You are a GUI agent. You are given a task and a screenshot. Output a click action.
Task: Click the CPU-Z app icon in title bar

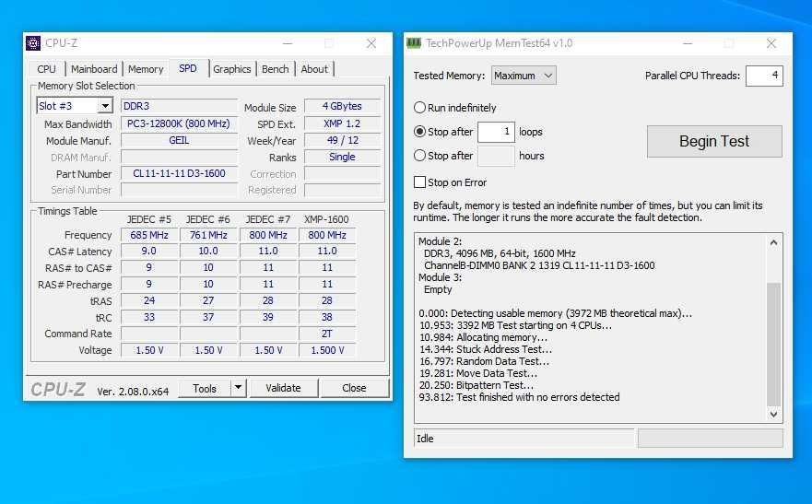click(x=33, y=43)
